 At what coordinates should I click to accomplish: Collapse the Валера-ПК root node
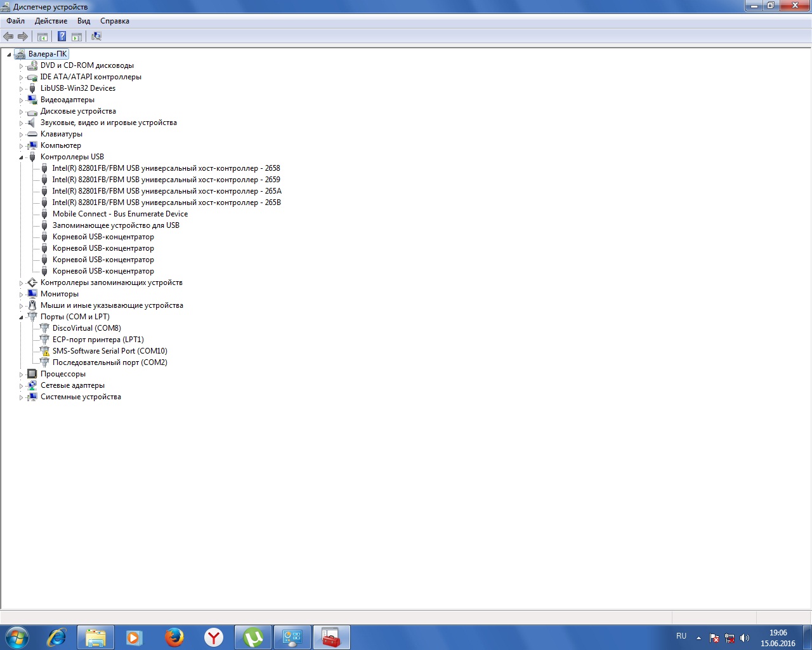pyautogui.click(x=9, y=55)
